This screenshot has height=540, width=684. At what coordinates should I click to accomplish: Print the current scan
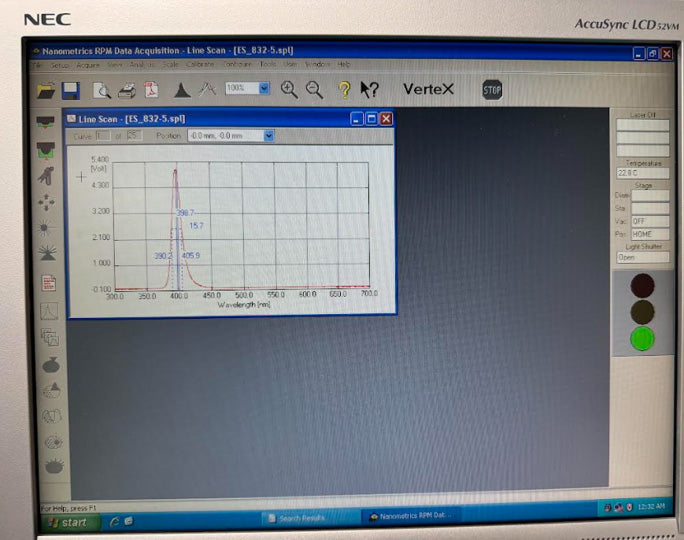pos(127,90)
